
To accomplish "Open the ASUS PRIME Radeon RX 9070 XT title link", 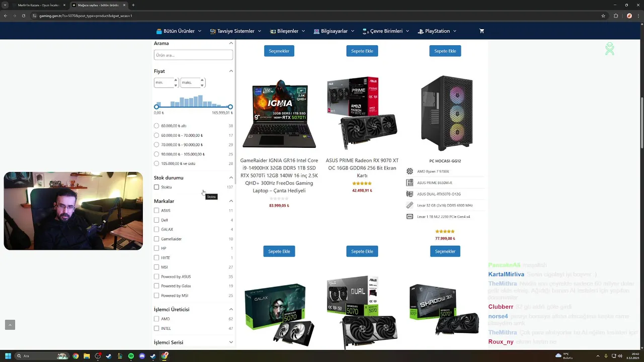I will click(362, 168).
